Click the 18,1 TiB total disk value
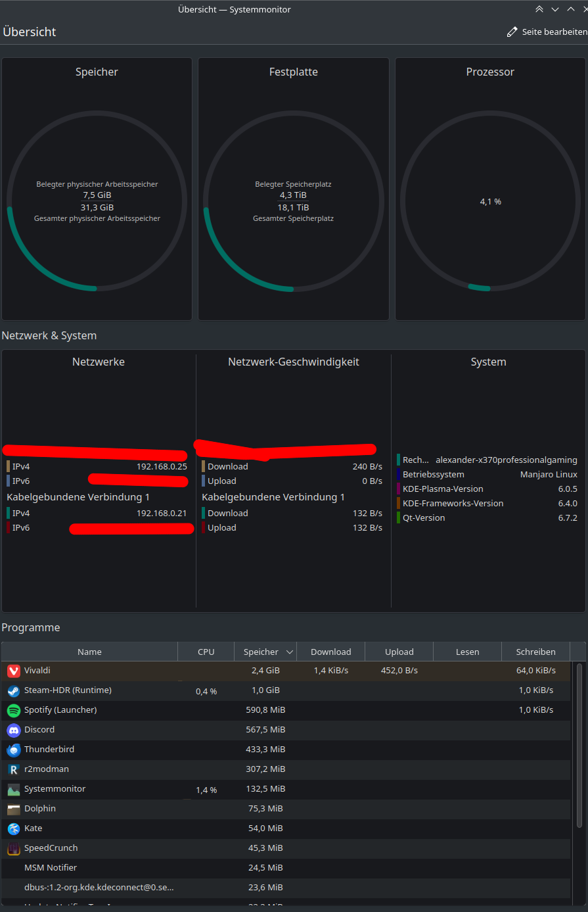This screenshot has width=588, height=912. (x=293, y=207)
